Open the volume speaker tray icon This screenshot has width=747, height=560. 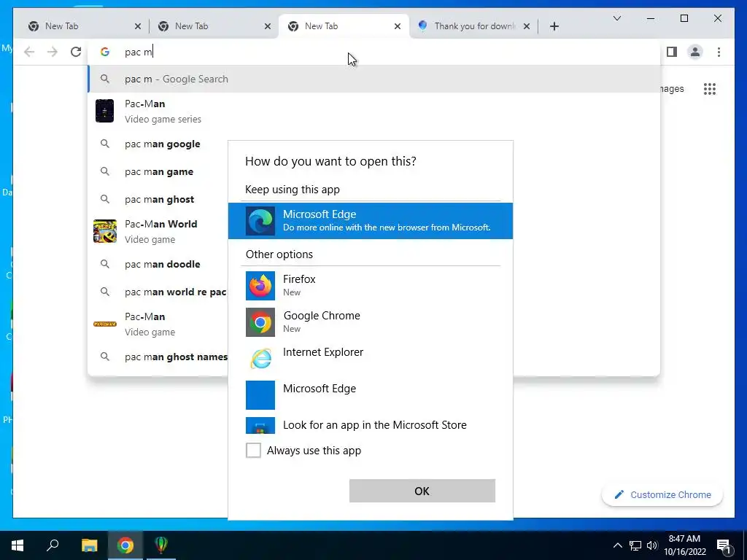click(652, 545)
